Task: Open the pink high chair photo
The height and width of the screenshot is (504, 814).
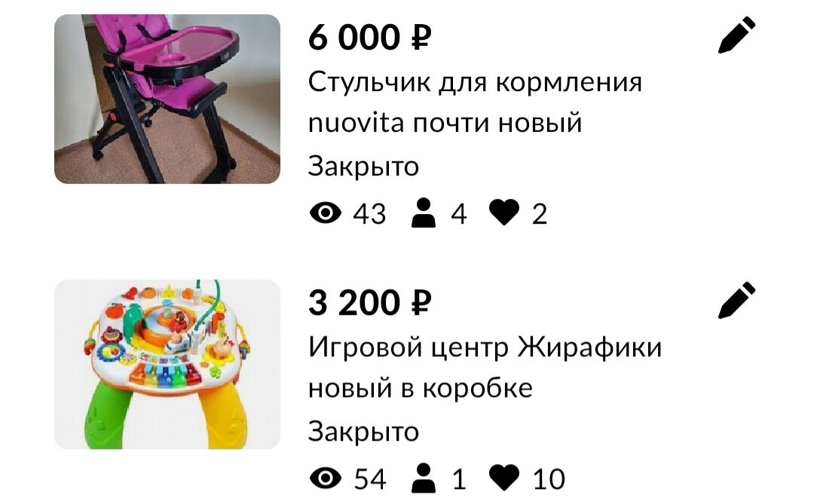Action: [x=167, y=99]
